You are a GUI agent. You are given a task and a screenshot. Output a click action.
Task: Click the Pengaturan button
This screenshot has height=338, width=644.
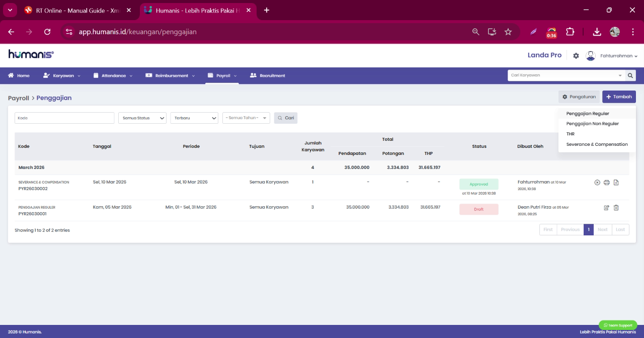coord(579,97)
